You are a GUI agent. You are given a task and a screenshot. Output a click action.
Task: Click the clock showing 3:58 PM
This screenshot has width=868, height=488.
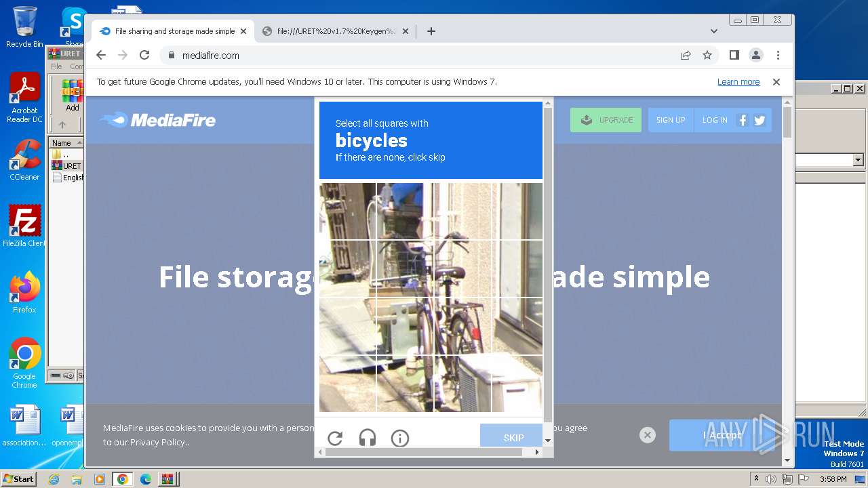point(833,479)
